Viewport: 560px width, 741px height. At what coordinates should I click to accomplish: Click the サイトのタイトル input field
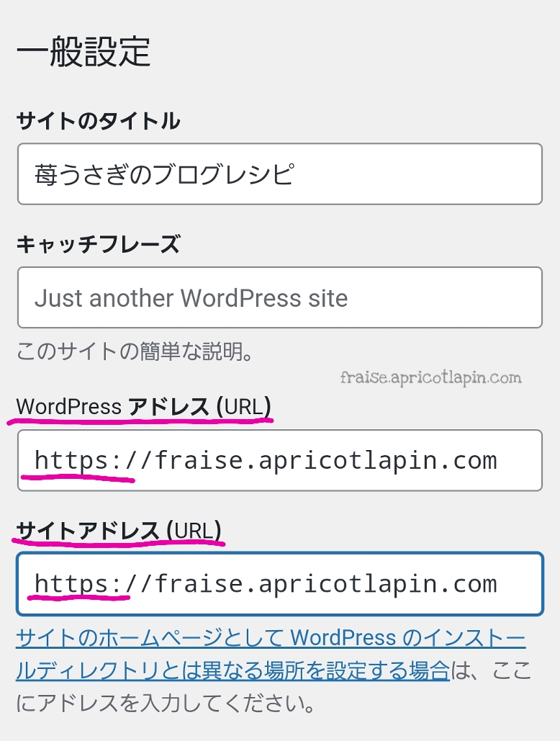279,174
